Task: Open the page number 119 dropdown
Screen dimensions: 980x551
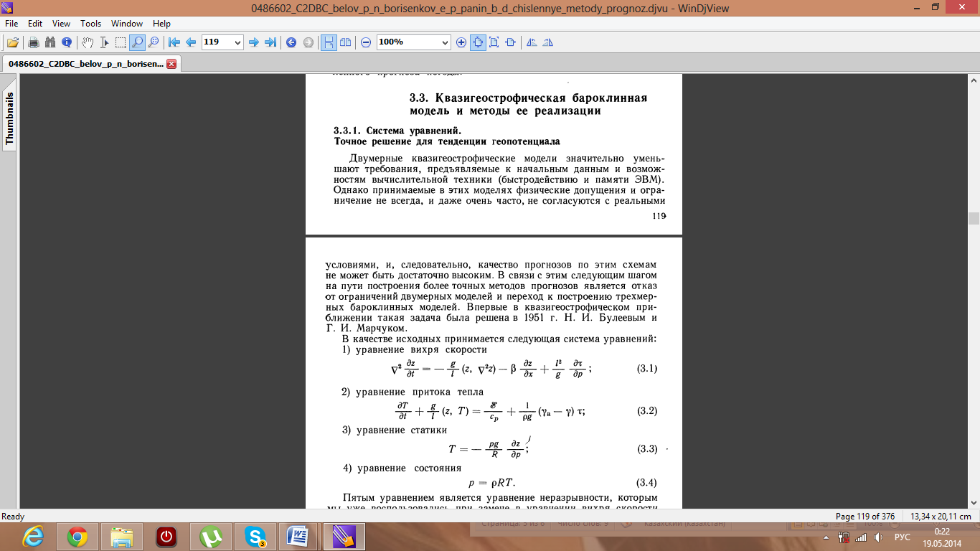Action: click(237, 42)
